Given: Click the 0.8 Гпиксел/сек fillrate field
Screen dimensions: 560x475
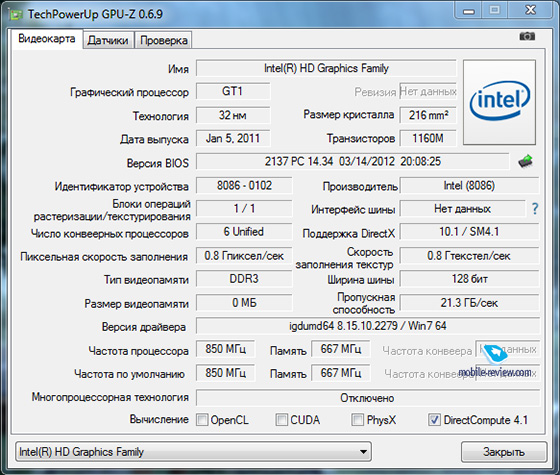Looking at the screenshot, I should (x=244, y=256).
